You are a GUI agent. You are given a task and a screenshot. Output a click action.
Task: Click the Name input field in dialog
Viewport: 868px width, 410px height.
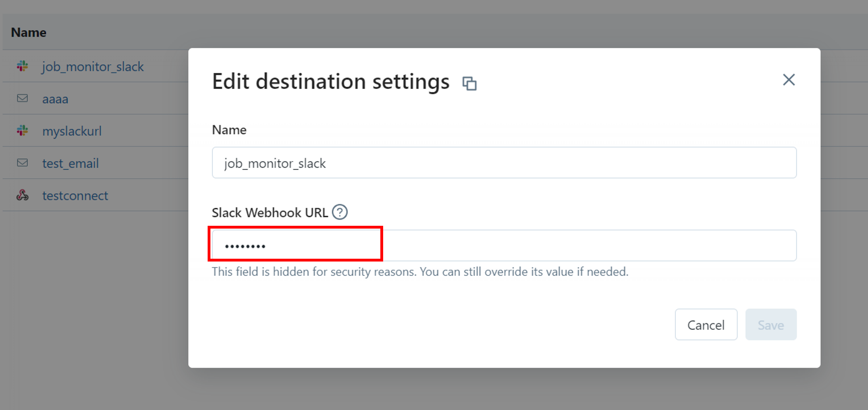504,163
